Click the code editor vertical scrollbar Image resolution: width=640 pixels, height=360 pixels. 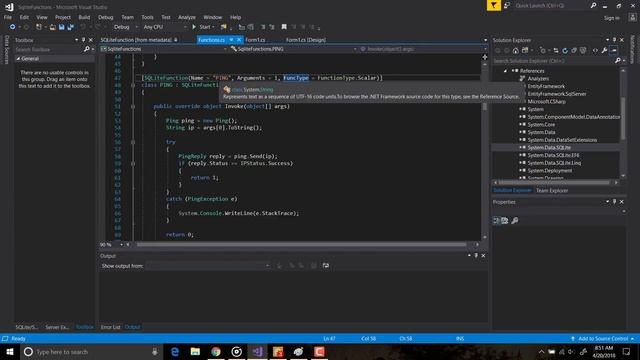click(x=484, y=107)
